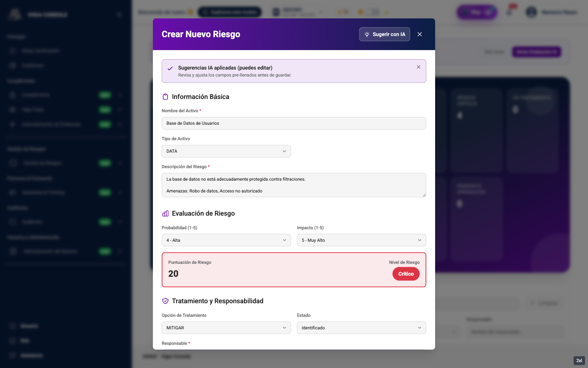Open the Tipo de Activo dropdown
The width and height of the screenshot is (588, 368).
(x=226, y=151)
